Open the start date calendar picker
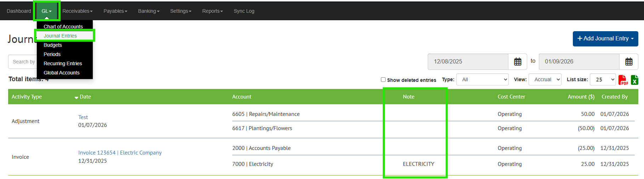The height and width of the screenshot is (179, 644). click(517, 62)
